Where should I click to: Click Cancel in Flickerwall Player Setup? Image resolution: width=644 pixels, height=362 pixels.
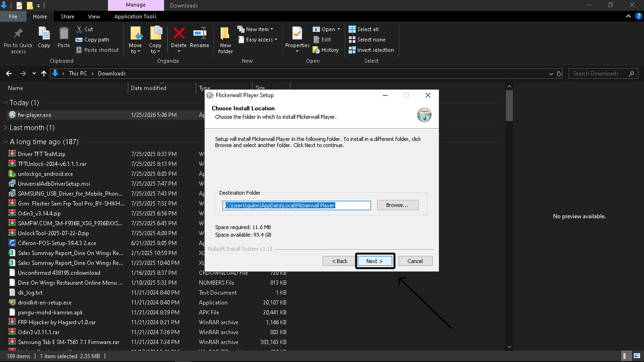[415, 261]
